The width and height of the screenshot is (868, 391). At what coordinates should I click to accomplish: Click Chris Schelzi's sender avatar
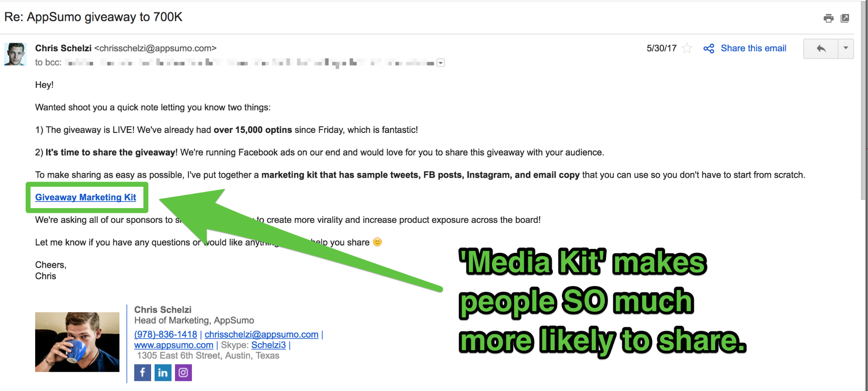pos(15,54)
